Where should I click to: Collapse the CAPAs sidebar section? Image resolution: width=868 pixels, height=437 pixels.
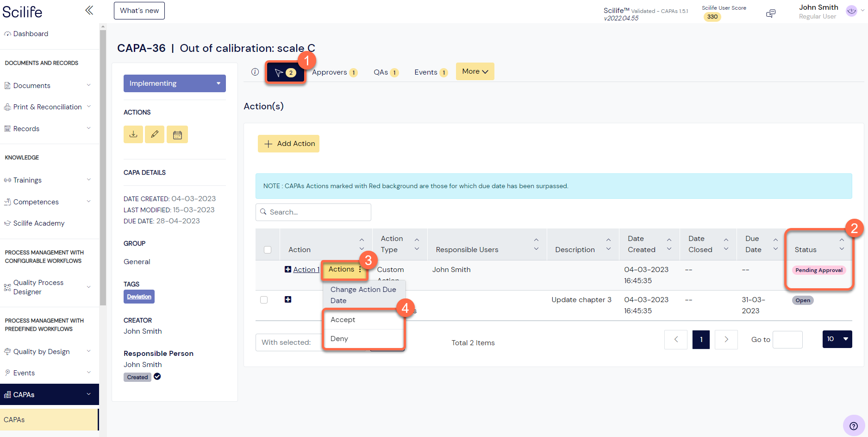50,394
